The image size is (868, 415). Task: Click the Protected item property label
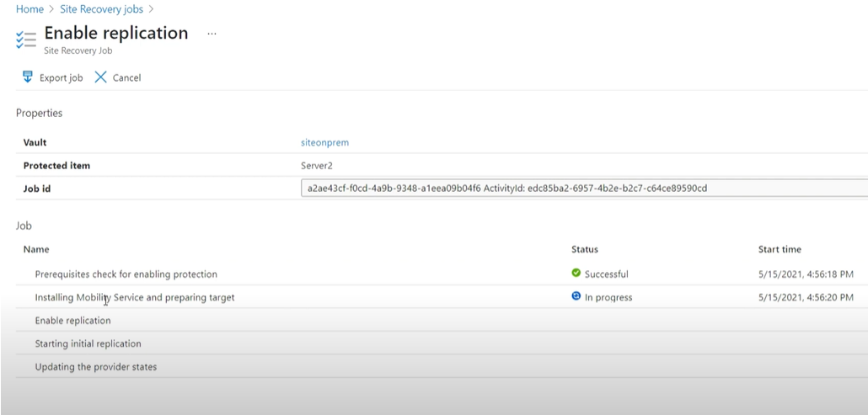pos(56,166)
